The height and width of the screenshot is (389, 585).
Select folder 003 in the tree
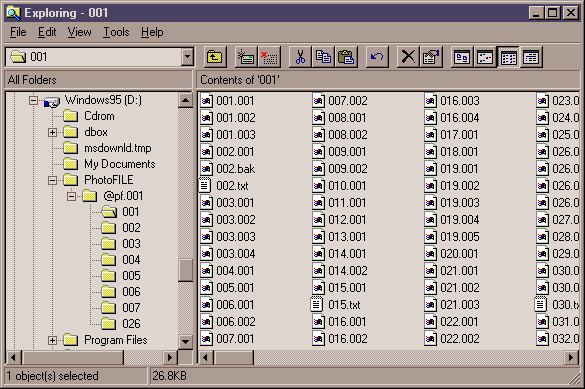click(121, 244)
